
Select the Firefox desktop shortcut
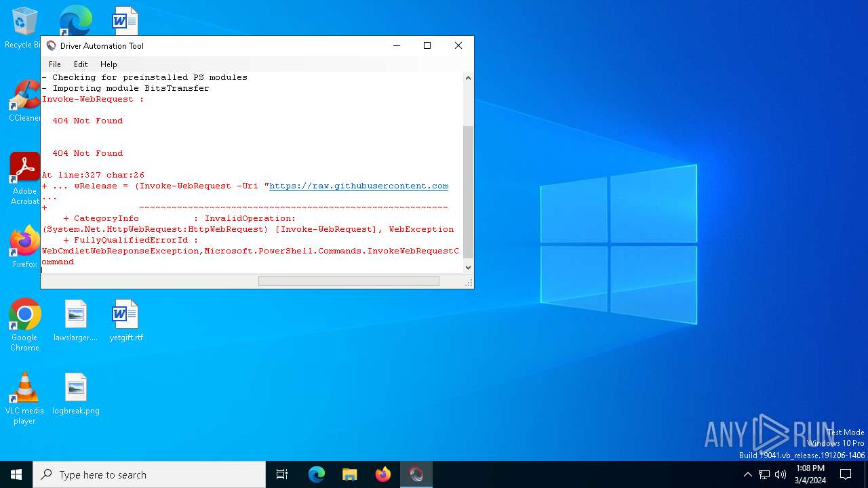click(x=24, y=247)
